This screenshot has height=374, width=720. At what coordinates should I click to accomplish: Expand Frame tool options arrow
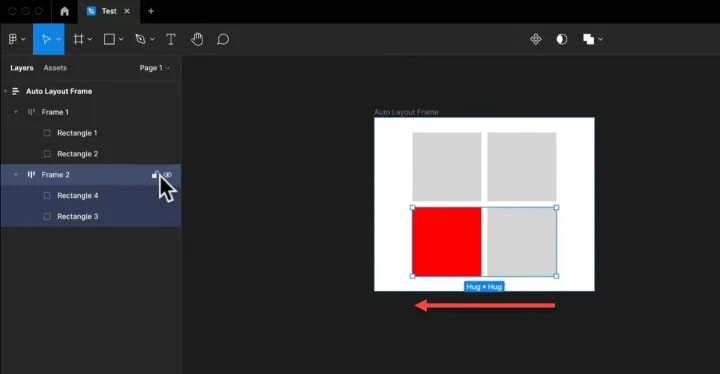tap(90, 40)
